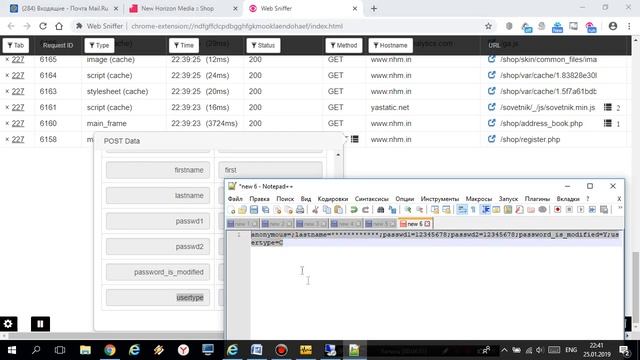The width and height of the screenshot is (640, 360).
Task: Notepad++: click Replace icon
Action: 392,210
